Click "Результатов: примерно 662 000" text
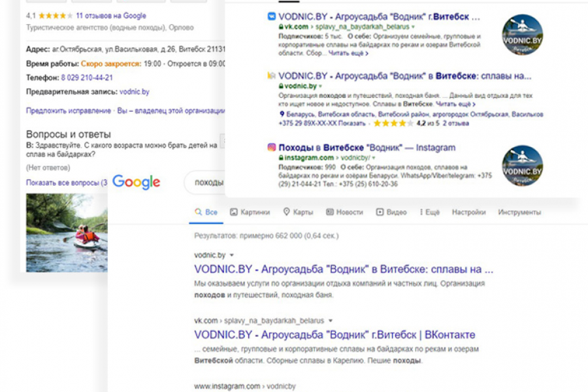 tap(267, 236)
